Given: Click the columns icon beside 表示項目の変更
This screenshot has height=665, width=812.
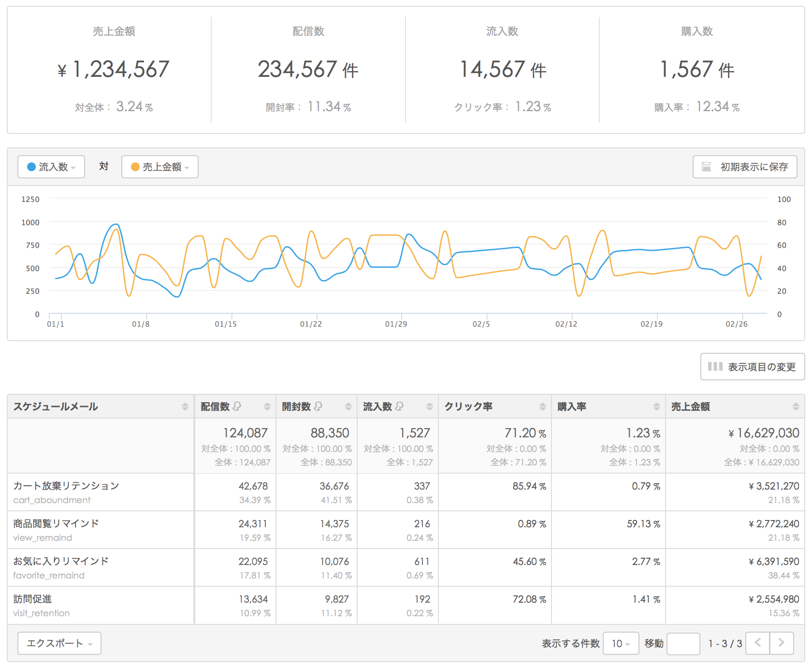Looking at the screenshot, I should [715, 366].
